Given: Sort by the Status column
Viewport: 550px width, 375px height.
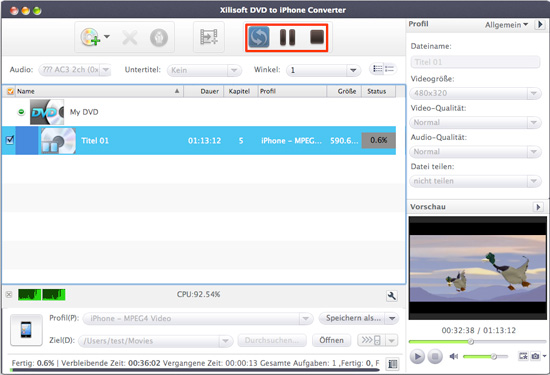Looking at the screenshot, I should [378, 91].
